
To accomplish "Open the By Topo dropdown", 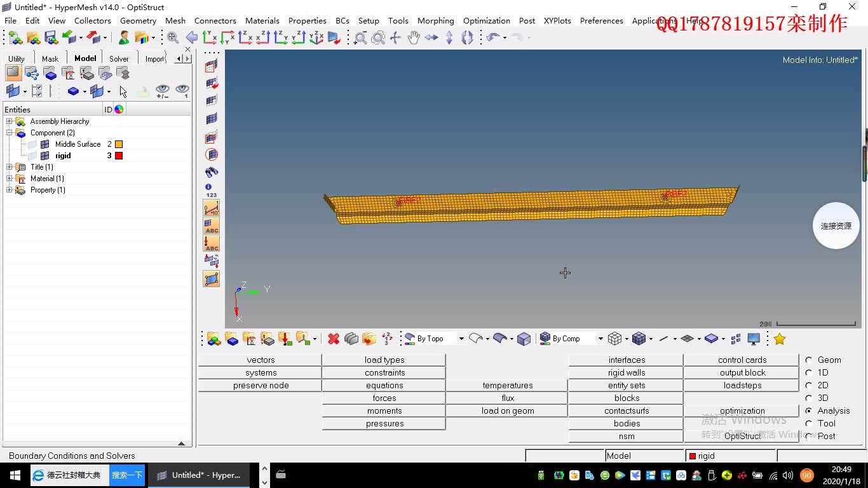I will click(x=461, y=339).
